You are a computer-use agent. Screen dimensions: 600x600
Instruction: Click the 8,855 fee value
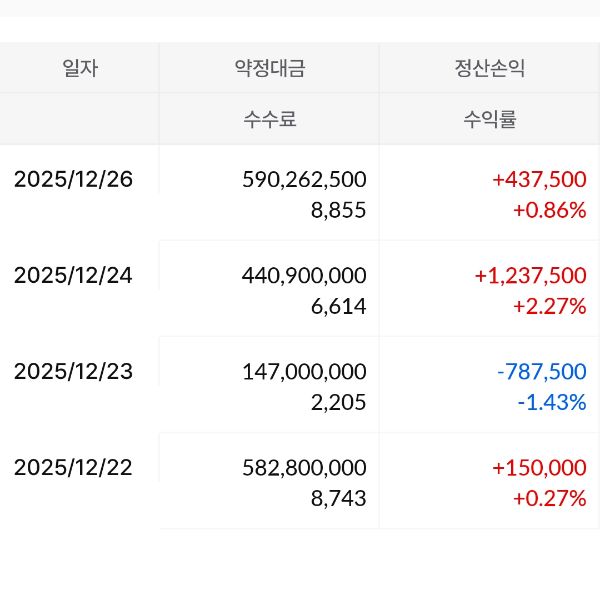[x=339, y=211]
